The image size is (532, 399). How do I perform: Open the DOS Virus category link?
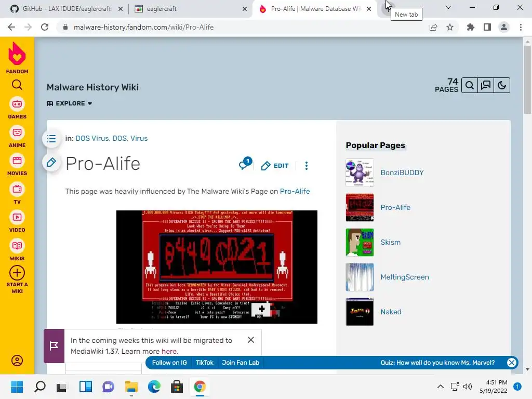(x=92, y=138)
